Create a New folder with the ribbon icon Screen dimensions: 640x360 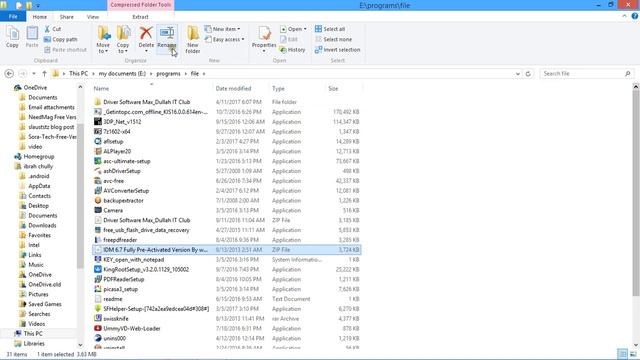tap(193, 33)
